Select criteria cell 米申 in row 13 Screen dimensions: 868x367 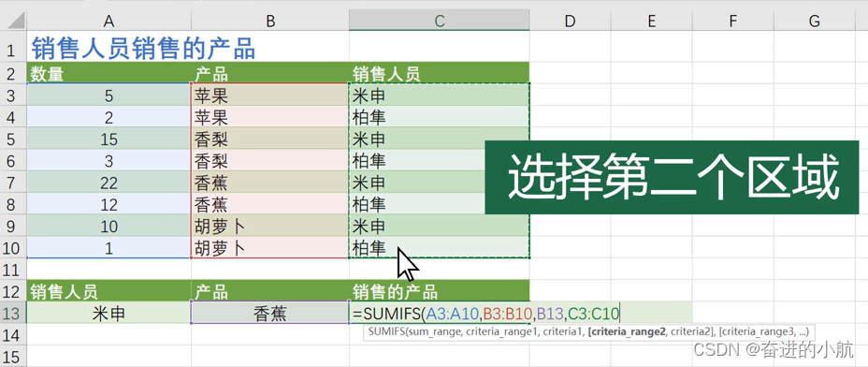click(x=109, y=314)
